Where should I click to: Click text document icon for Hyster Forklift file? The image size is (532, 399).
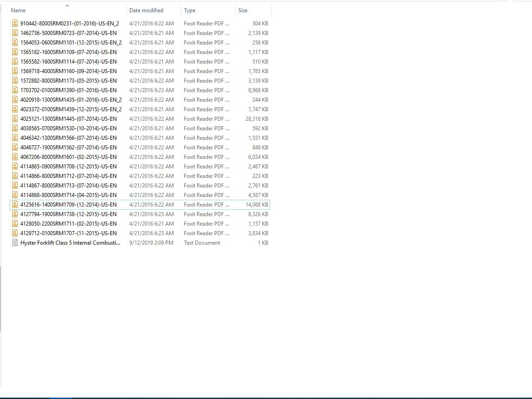tap(15, 242)
